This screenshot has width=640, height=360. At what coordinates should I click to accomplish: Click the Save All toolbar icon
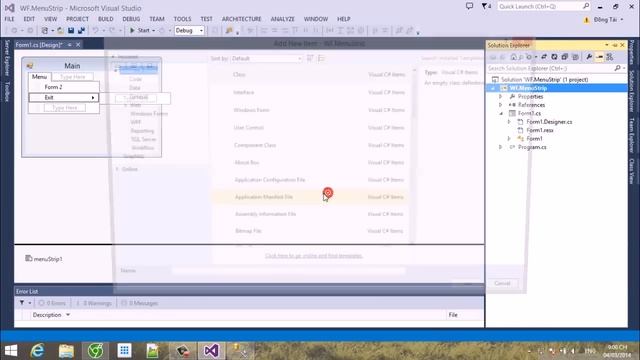tap(81, 31)
